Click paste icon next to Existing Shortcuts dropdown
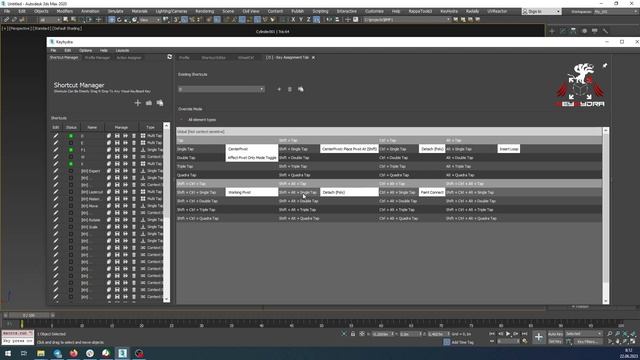This screenshot has height=360, width=640. [x=301, y=89]
